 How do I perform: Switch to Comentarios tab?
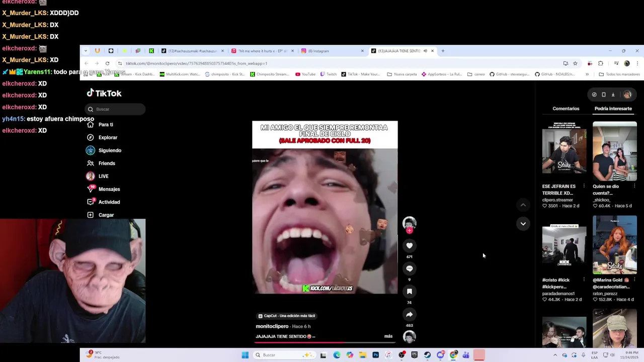(566, 109)
